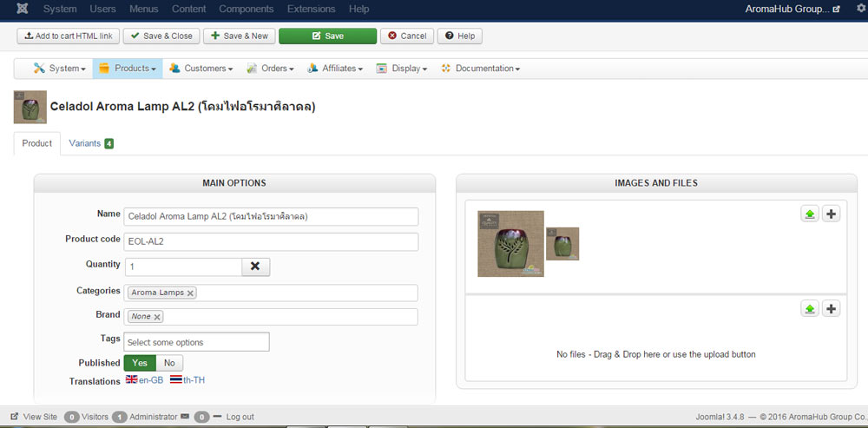Click the Categories field
This screenshot has height=428, width=868.
click(271, 293)
